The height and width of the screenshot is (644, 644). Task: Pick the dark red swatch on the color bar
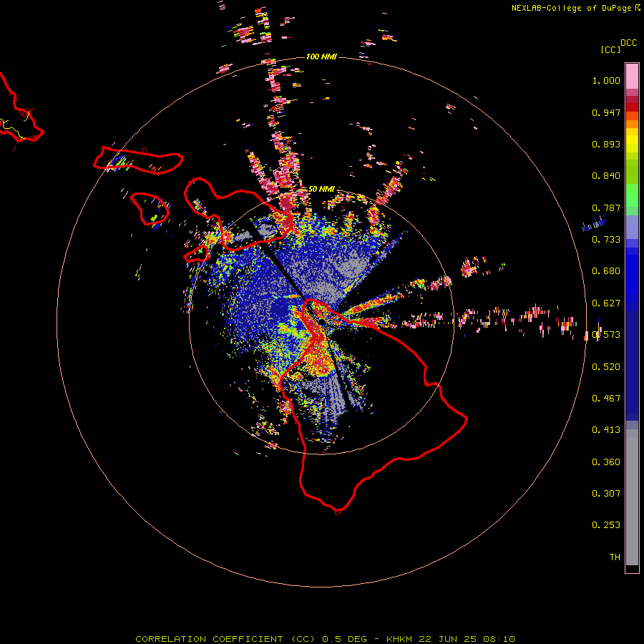[x=632, y=107]
